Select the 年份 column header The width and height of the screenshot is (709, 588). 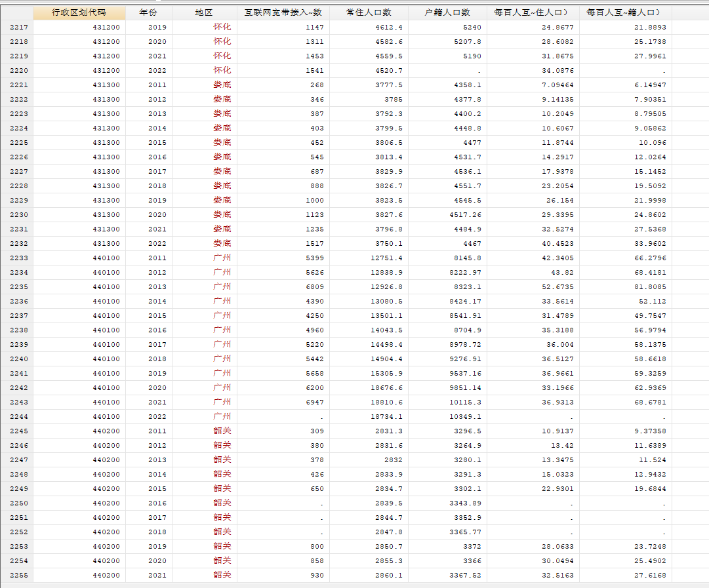149,12
